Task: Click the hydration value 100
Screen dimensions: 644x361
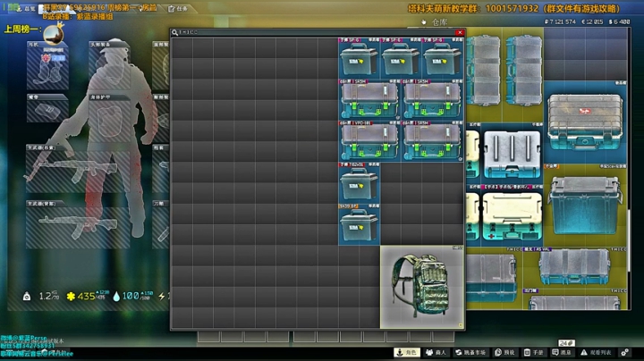Action: [x=131, y=296]
